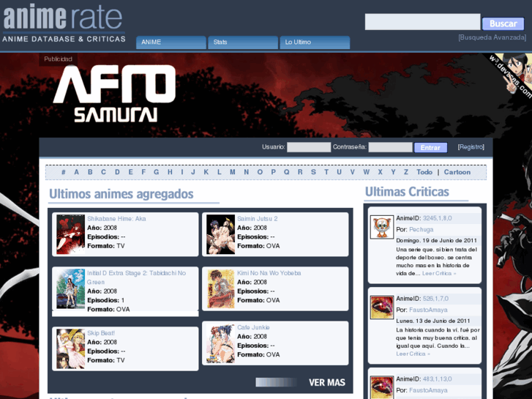Open FaustoAmaya profile under AnimeID 483,1,13,0
532x399 pixels.
point(428,390)
